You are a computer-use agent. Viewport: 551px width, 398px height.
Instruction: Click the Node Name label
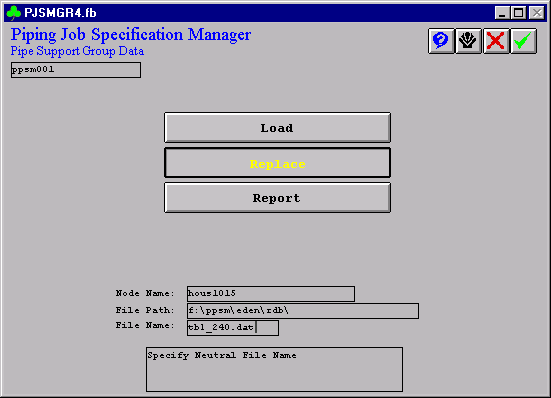pos(145,293)
